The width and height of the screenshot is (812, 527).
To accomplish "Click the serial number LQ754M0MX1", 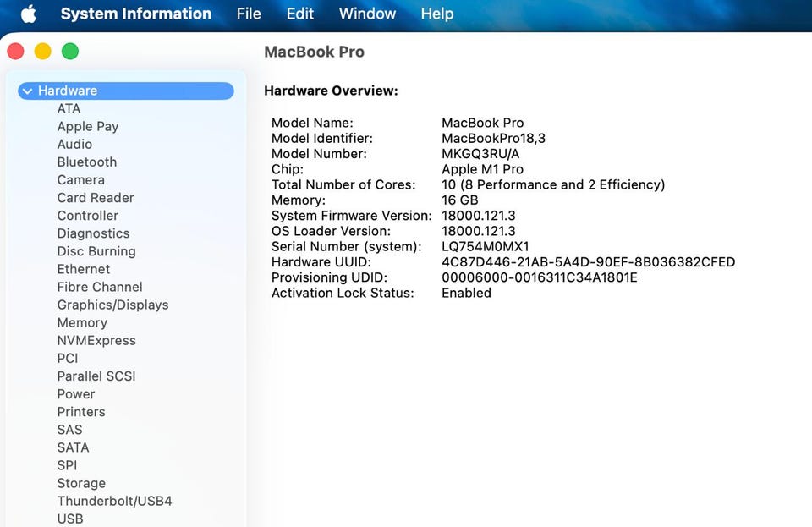I will pos(486,246).
